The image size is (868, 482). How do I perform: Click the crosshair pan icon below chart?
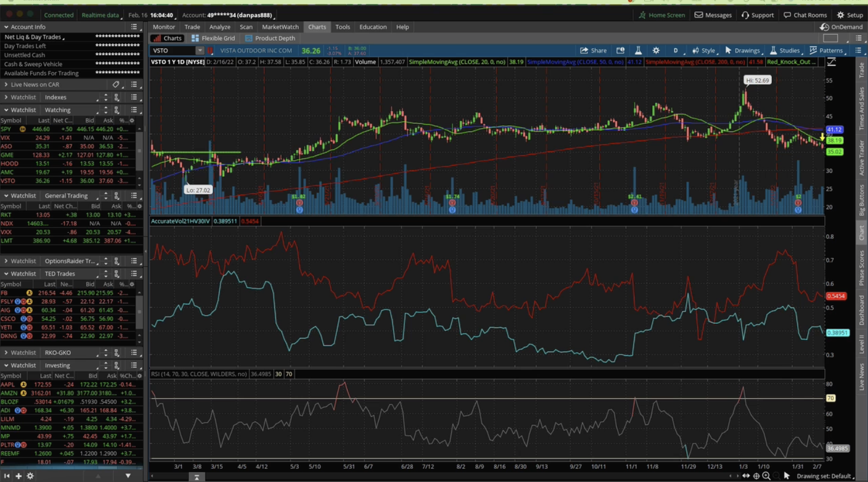pos(756,476)
